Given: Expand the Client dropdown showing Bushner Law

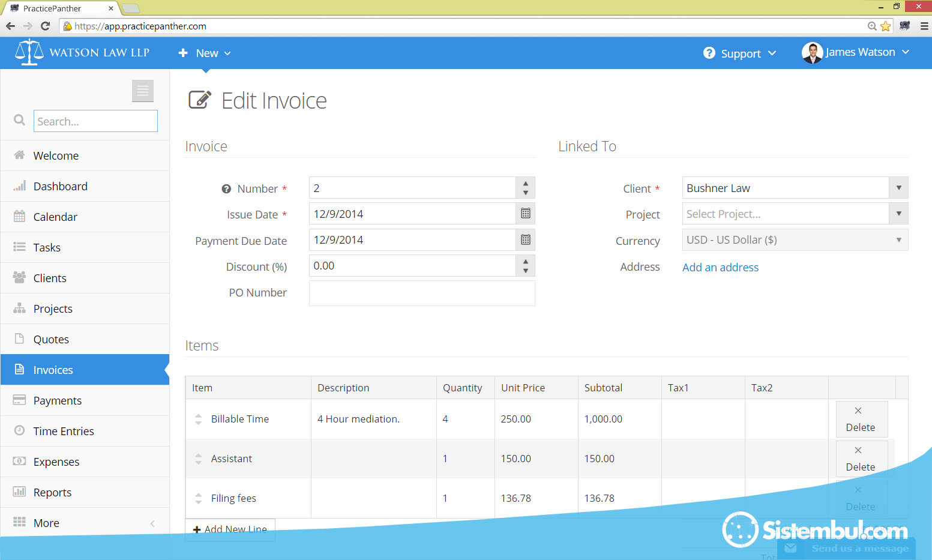Looking at the screenshot, I should (898, 188).
